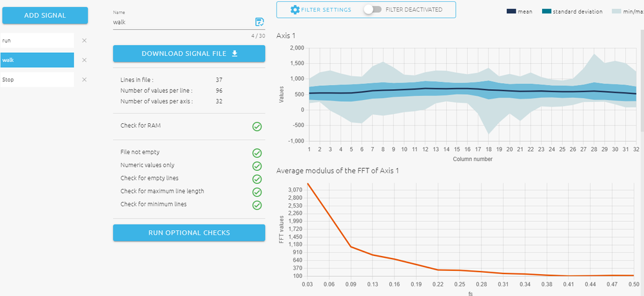The width and height of the screenshot is (644, 296).
Task: Select the Stop signal in the list
Action: (37, 80)
